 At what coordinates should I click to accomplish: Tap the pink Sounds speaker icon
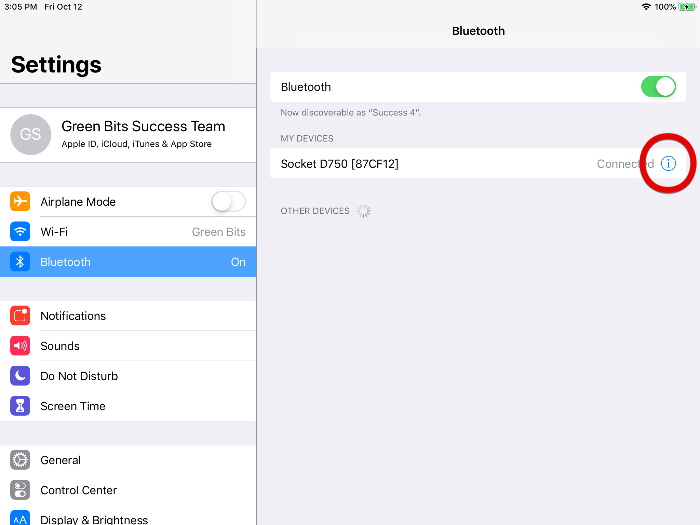20,346
